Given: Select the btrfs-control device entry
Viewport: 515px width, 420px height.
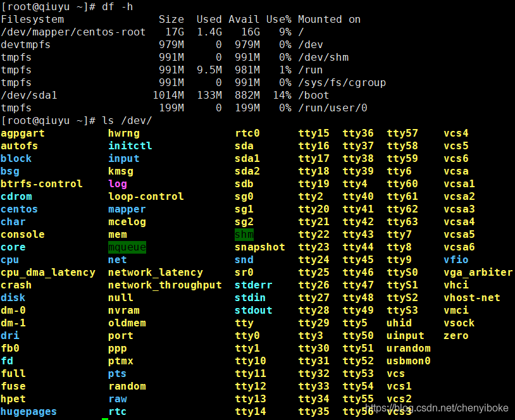Looking at the screenshot, I should 42,184.
